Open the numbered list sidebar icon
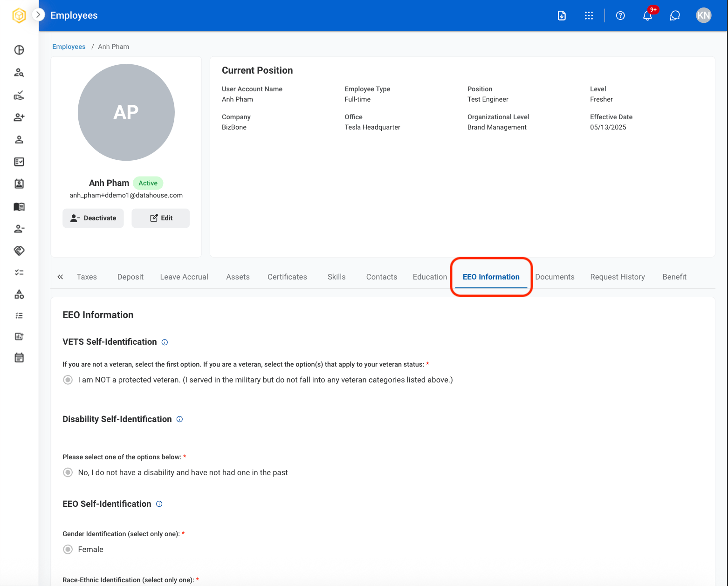The height and width of the screenshot is (586, 728). coord(19,316)
